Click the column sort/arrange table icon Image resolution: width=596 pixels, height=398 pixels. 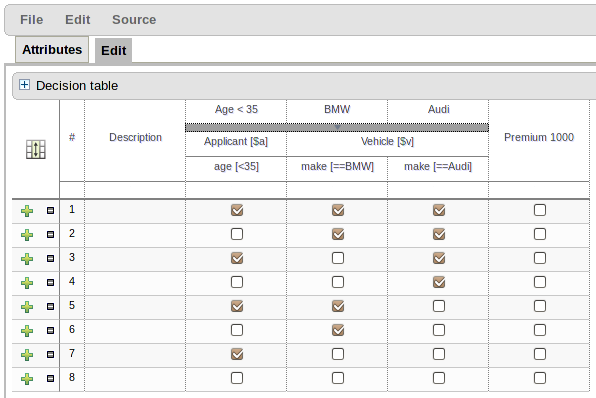(x=36, y=149)
